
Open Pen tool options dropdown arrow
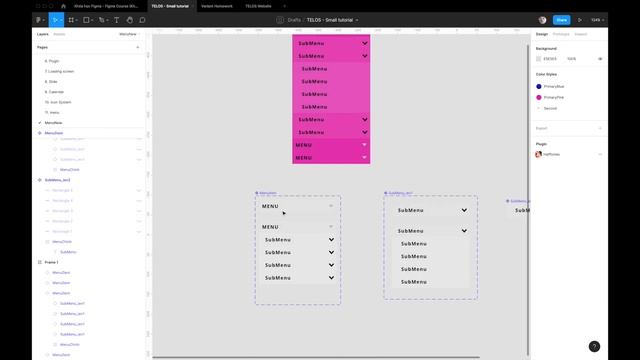pos(107,20)
